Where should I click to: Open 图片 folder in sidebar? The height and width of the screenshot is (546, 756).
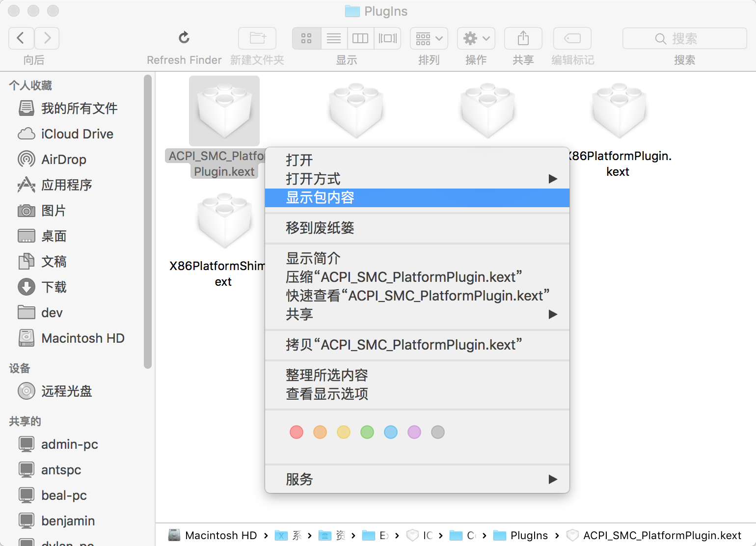(x=42, y=210)
